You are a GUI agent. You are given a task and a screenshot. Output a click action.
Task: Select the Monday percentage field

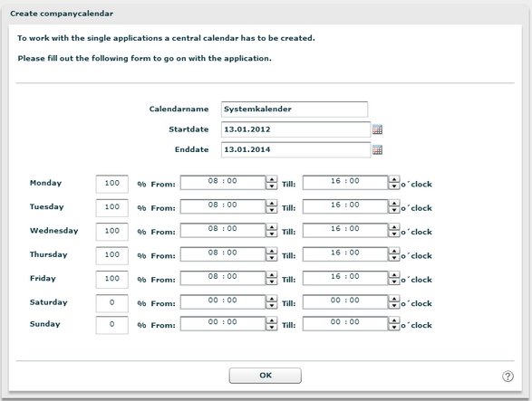click(112, 184)
